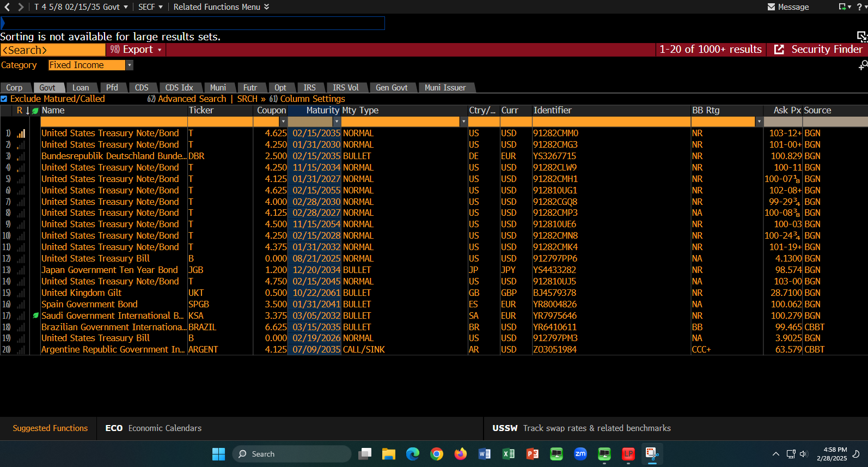The image size is (868, 467).
Task: Open the Message envelope icon
Action: point(771,7)
